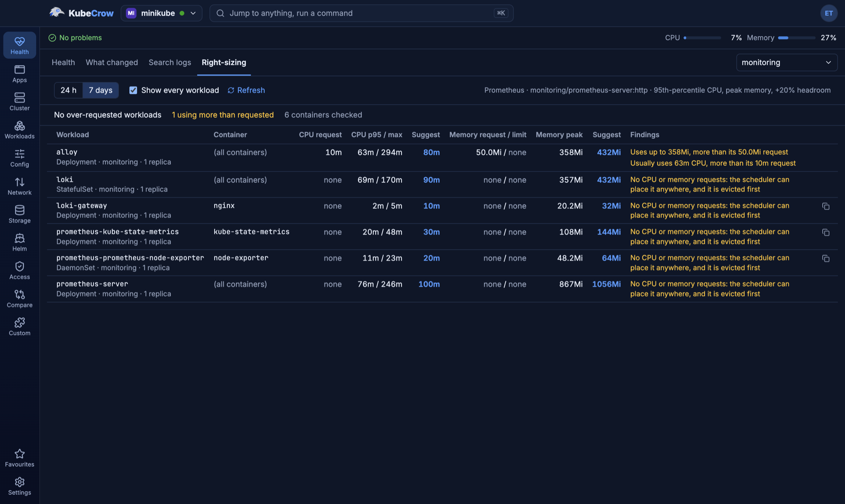Open the Helm sidebar section
The image size is (845, 504).
(x=19, y=243)
